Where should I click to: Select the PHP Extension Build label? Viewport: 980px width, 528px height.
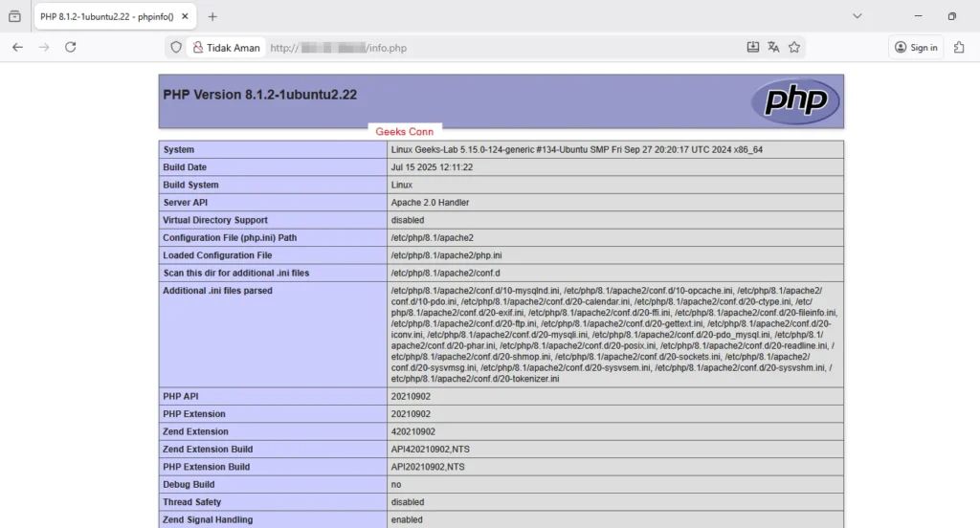coord(207,467)
